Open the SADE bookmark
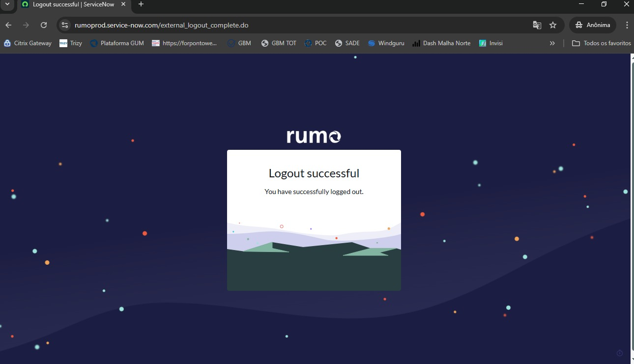The image size is (634, 364). 347,43
